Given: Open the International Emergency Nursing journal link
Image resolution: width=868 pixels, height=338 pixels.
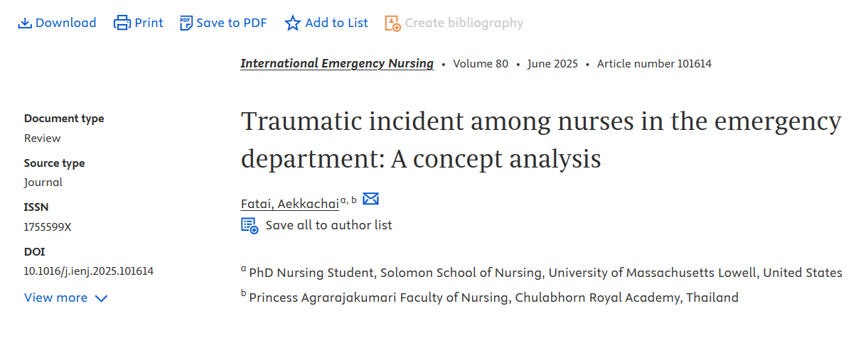Looking at the screenshot, I should click(x=337, y=63).
